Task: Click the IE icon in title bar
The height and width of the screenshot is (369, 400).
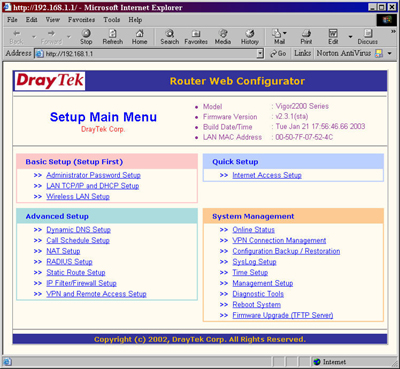Action: pos(7,7)
